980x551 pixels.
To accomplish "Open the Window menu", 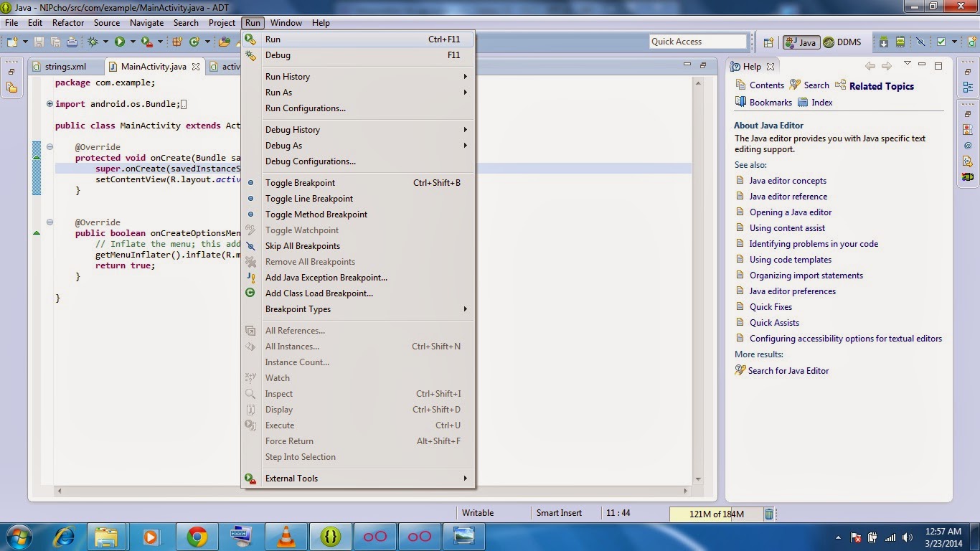I will click(x=286, y=23).
